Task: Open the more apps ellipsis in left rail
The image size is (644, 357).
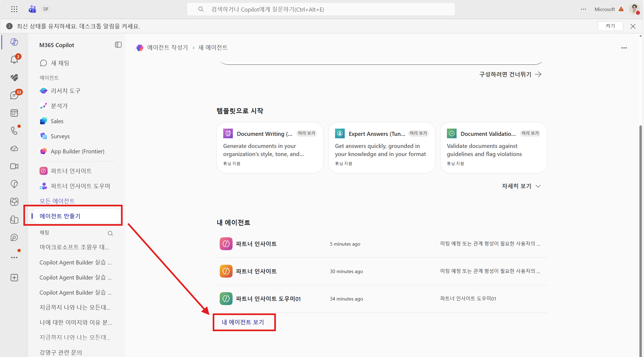Action: click(14, 257)
